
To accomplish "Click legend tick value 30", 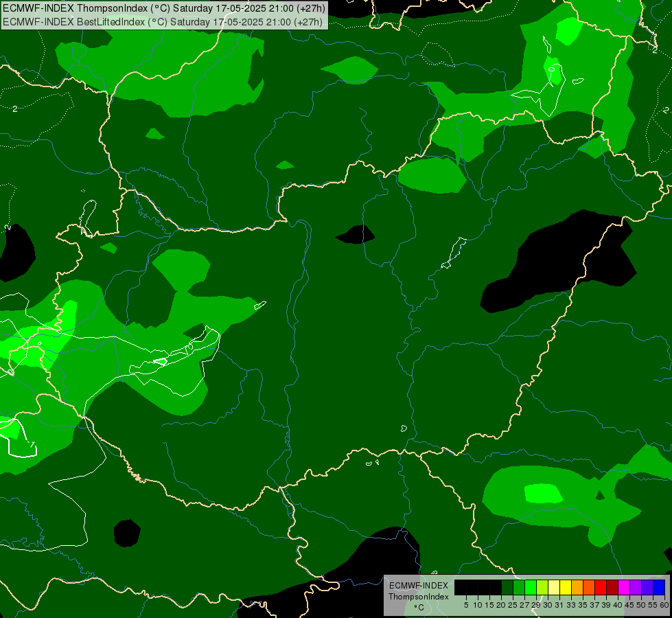I will [x=548, y=605].
